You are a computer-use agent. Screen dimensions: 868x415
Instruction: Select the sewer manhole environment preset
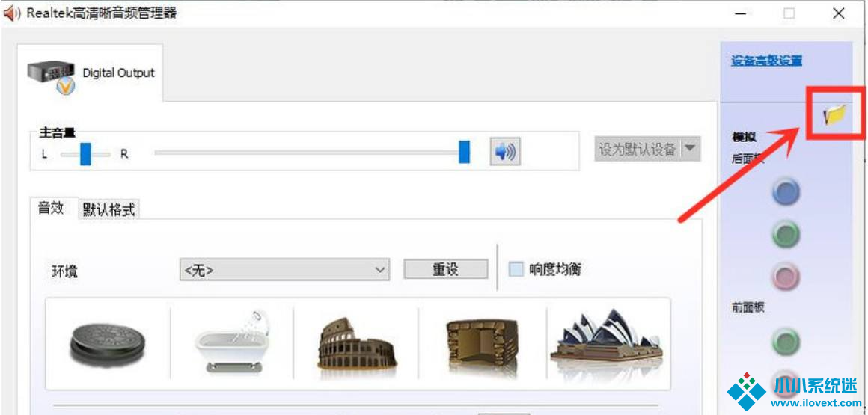108,345
